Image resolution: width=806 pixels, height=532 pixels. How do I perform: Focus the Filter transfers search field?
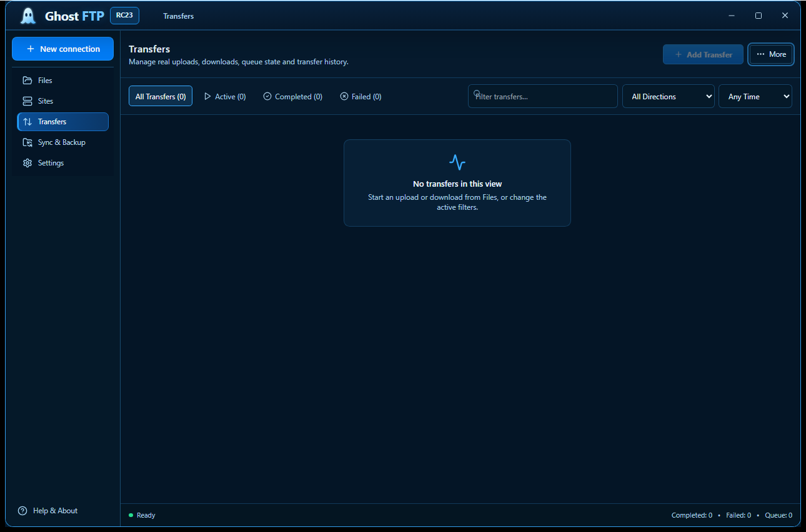coord(543,96)
